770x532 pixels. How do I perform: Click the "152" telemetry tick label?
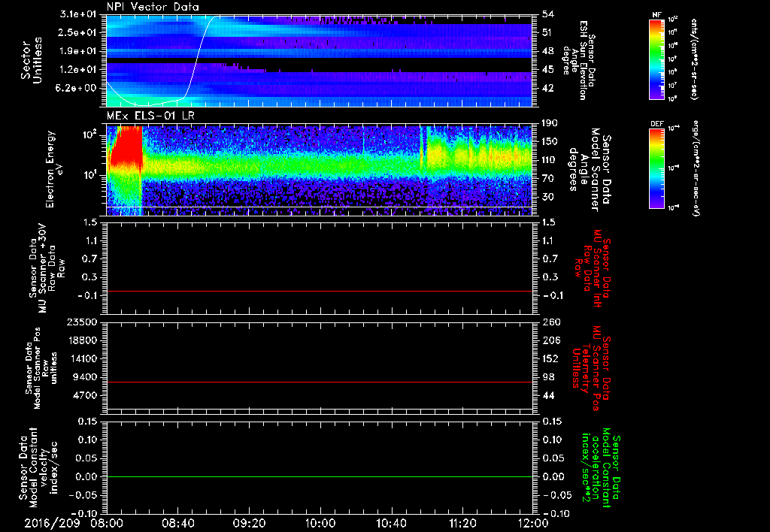coord(550,358)
